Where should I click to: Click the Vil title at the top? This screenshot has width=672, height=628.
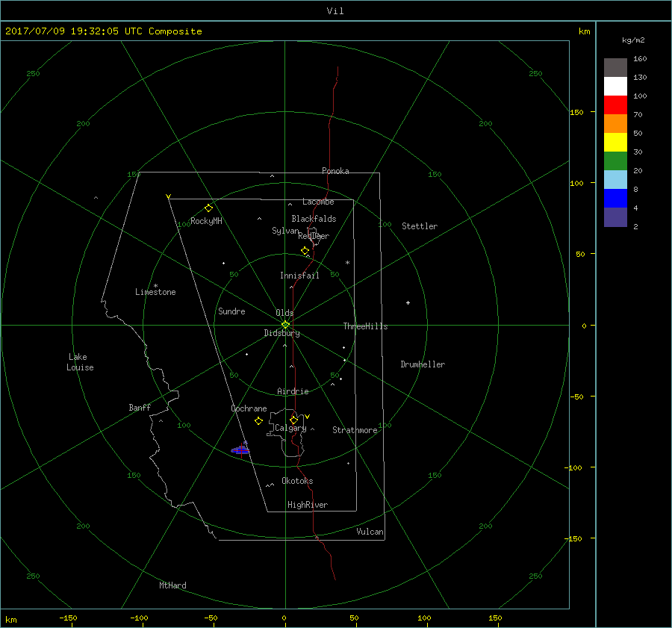click(335, 10)
